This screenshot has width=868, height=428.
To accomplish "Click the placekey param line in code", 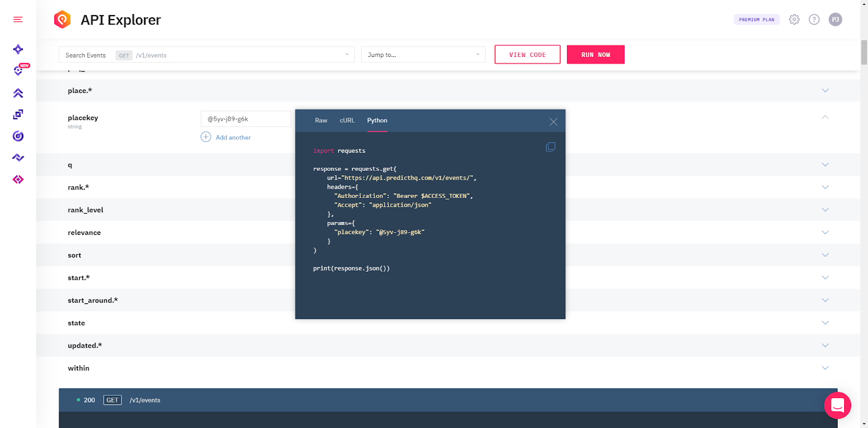I will pyautogui.click(x=379, y=232).
